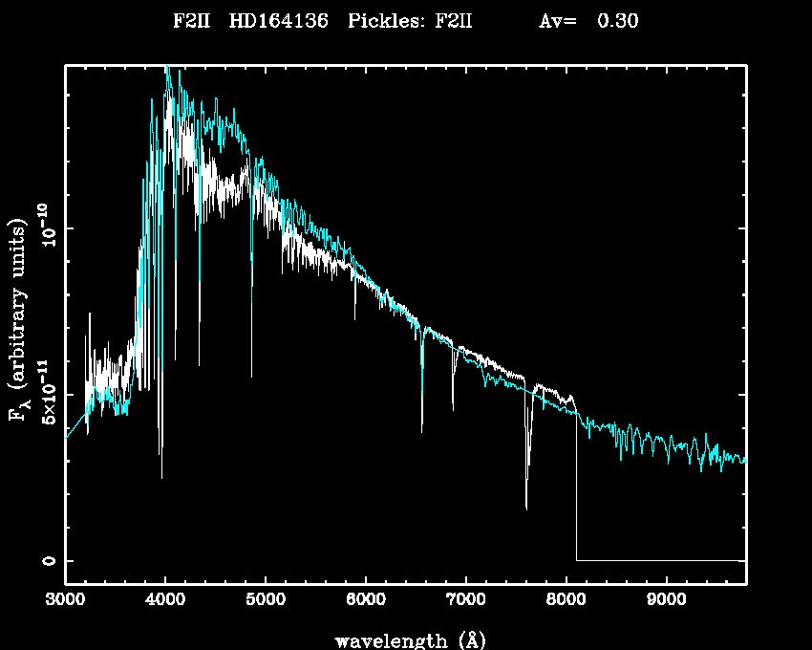The width and height of the screenshot is (812, 650).
Task: Click the 4000 tick label on x-axis
Action: (165, 600)
